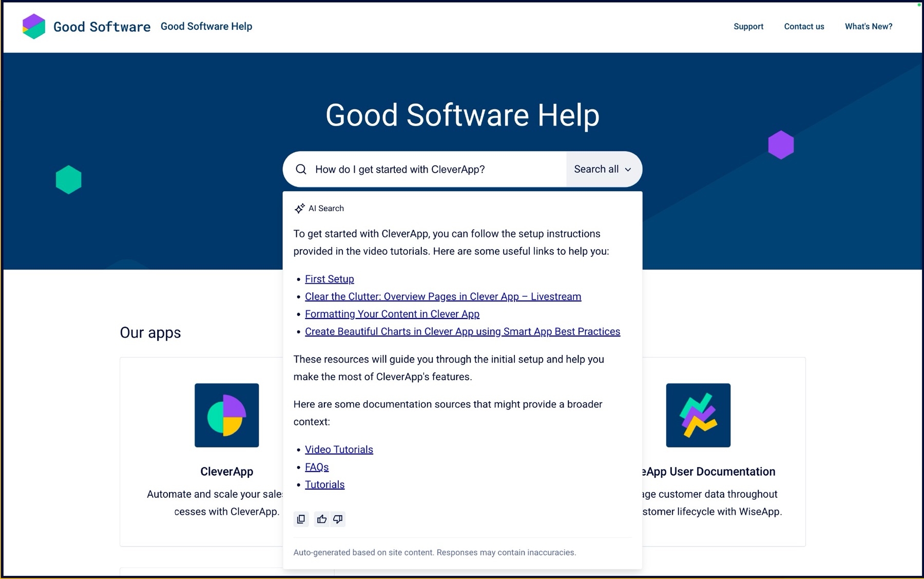
Task: Give thumbs down to the AI answer
Action: 338,519
